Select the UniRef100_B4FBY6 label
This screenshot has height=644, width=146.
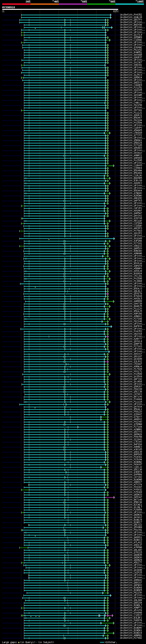coord(131,326)
